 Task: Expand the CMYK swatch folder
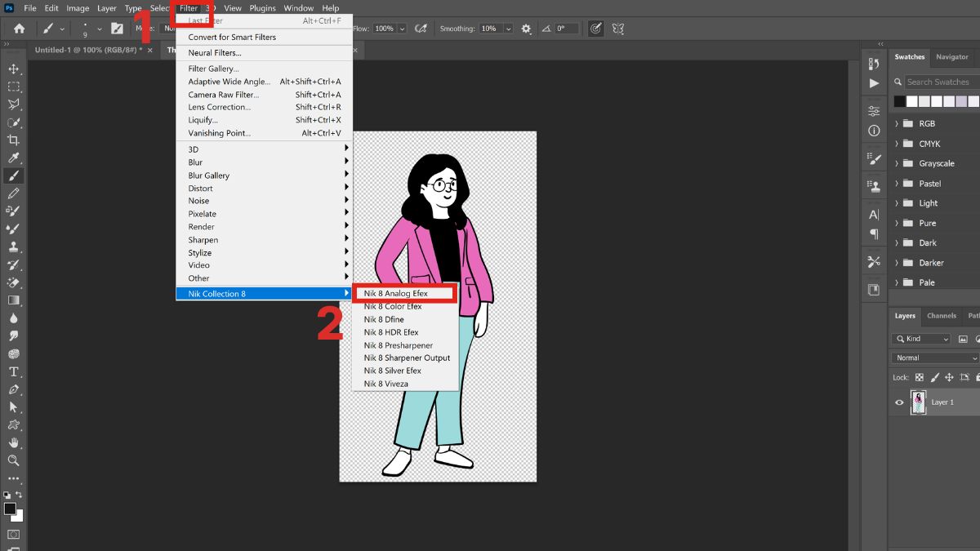(897, 144)
